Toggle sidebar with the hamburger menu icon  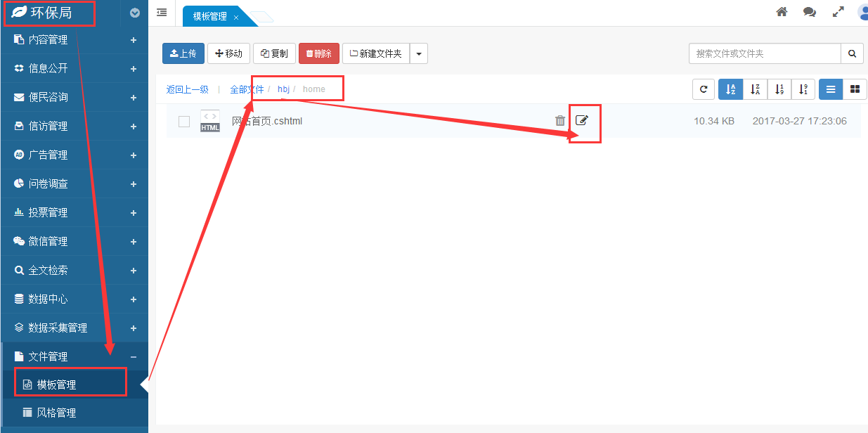pyautogui.click(x=162, y=12)
